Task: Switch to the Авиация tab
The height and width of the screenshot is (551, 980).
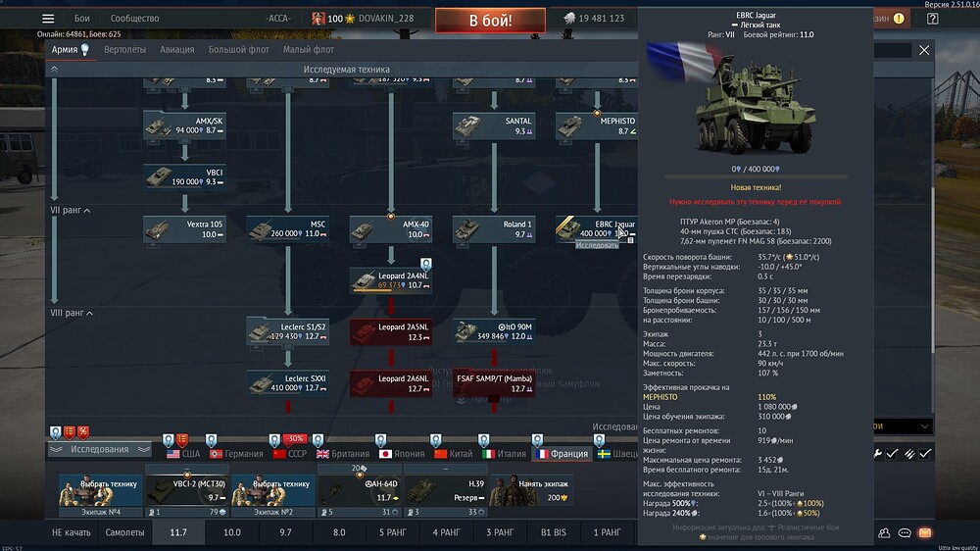Action: 176,49
